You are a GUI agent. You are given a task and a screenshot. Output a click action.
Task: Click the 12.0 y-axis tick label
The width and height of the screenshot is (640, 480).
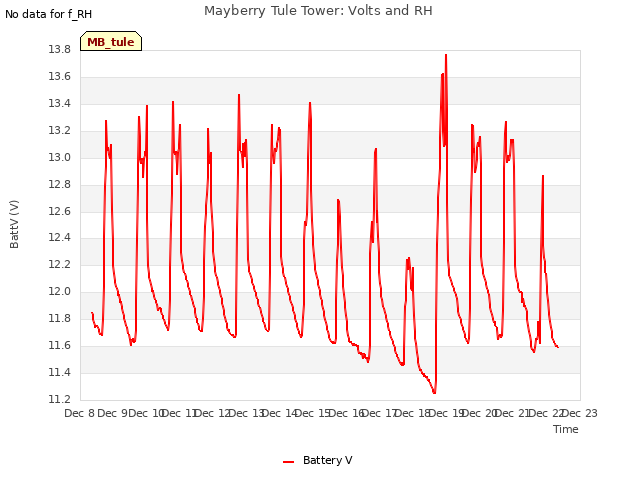(60, 291)
